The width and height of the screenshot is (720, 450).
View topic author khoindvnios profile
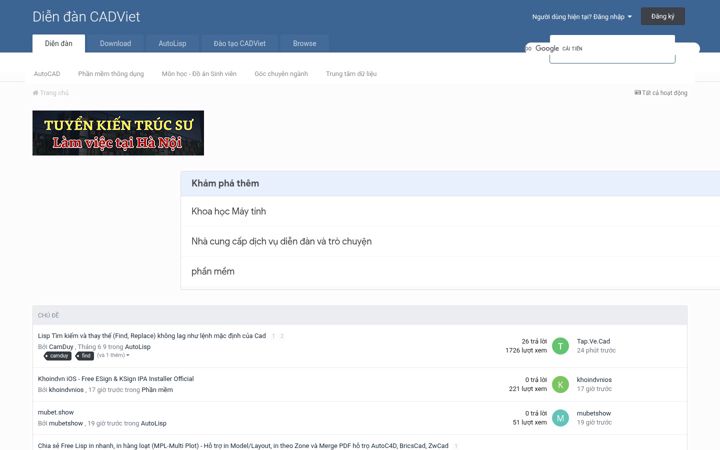(66, 390)
